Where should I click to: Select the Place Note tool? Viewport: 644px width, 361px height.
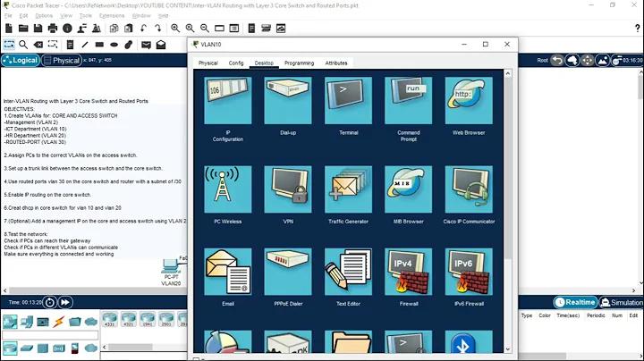70,45
